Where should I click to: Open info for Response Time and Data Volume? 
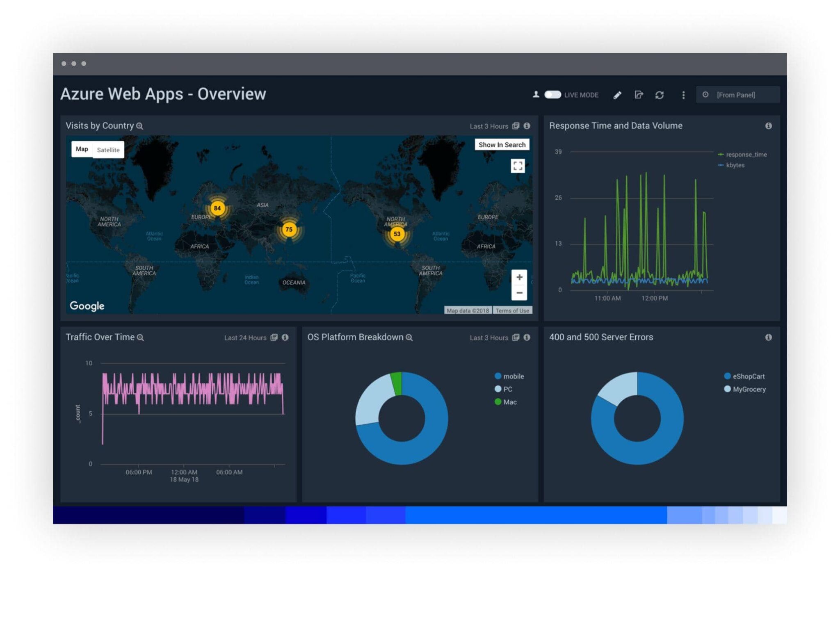coord(768,126)
